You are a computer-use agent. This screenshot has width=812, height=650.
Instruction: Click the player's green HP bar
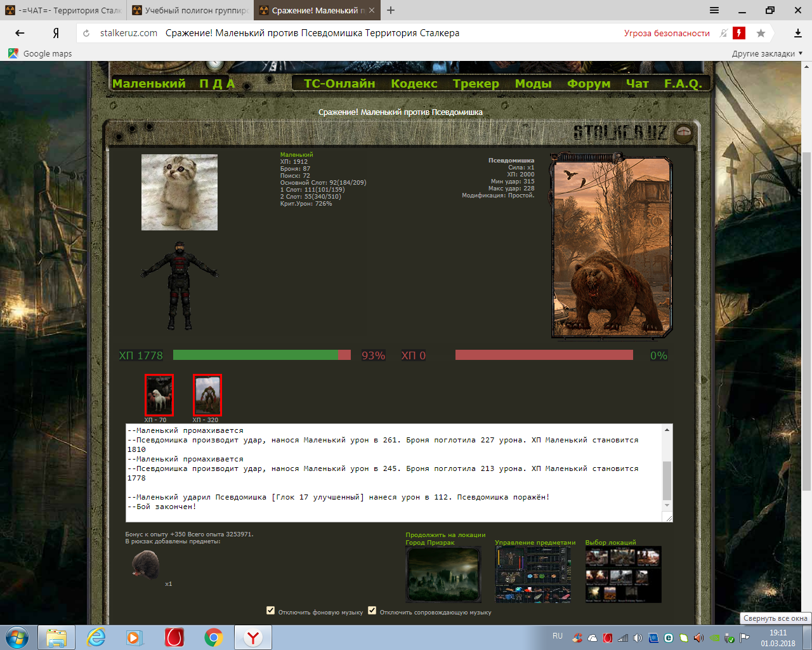[256, 355]
